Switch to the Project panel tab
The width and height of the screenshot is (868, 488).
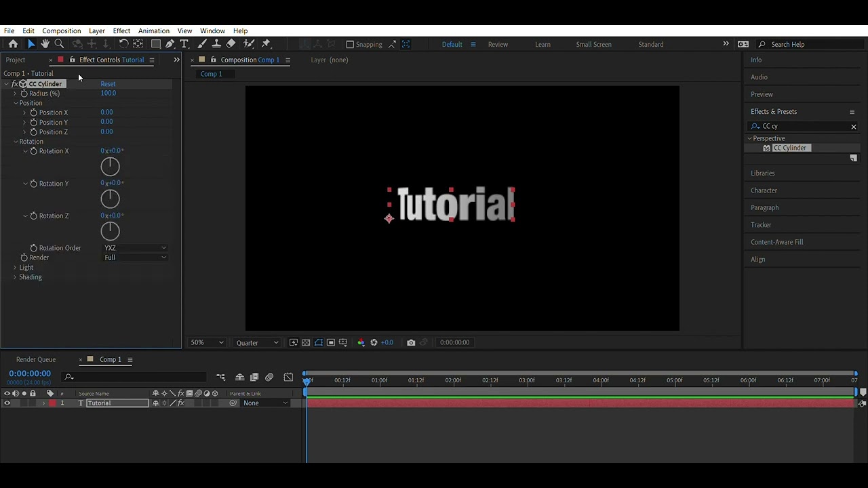click(x=16, y=60)
